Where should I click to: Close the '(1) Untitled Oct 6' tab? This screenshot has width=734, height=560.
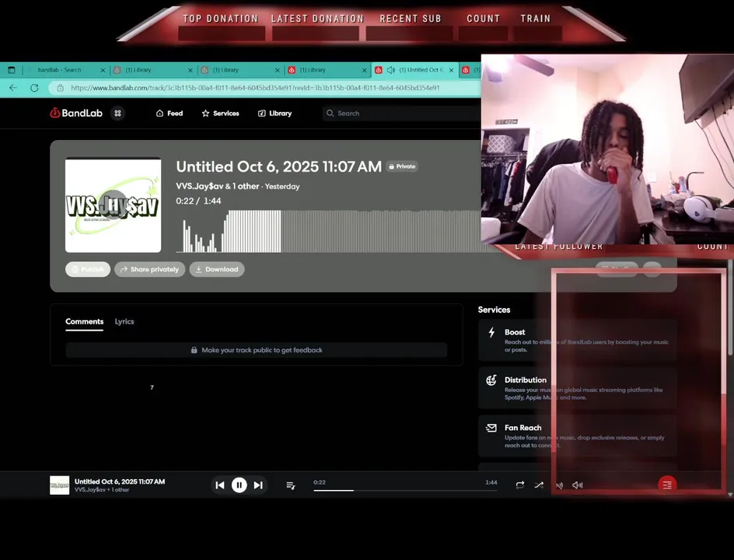[451, 70]
